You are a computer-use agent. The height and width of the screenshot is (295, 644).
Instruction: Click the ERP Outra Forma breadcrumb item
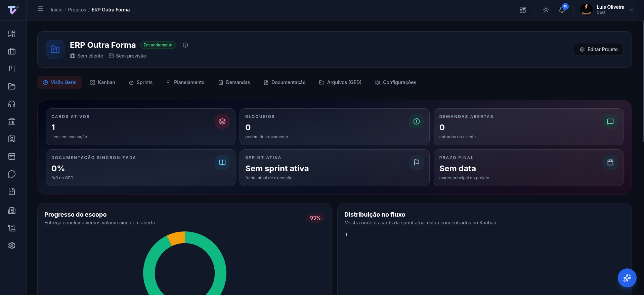pyautogui.click(x=111, y=10)
